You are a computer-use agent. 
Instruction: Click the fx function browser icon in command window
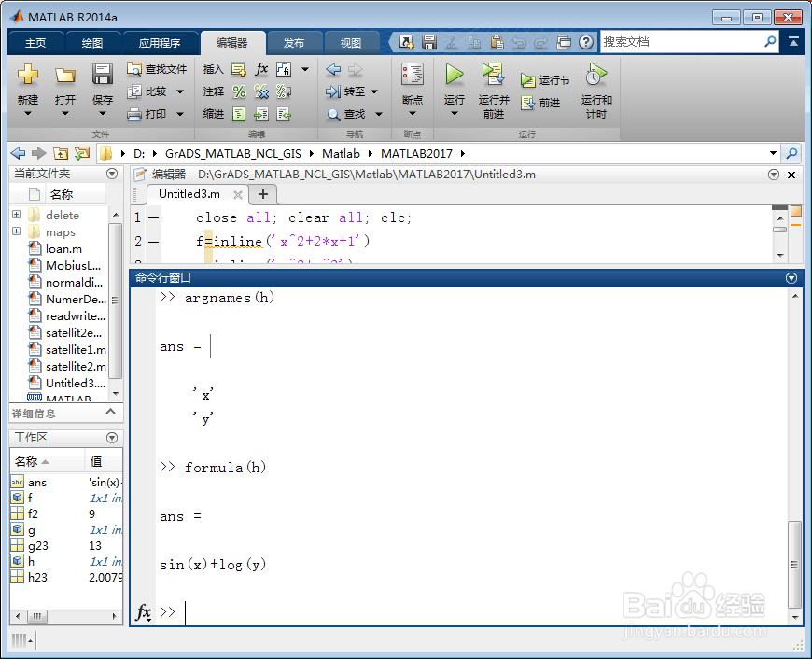(x=143, y=611)
